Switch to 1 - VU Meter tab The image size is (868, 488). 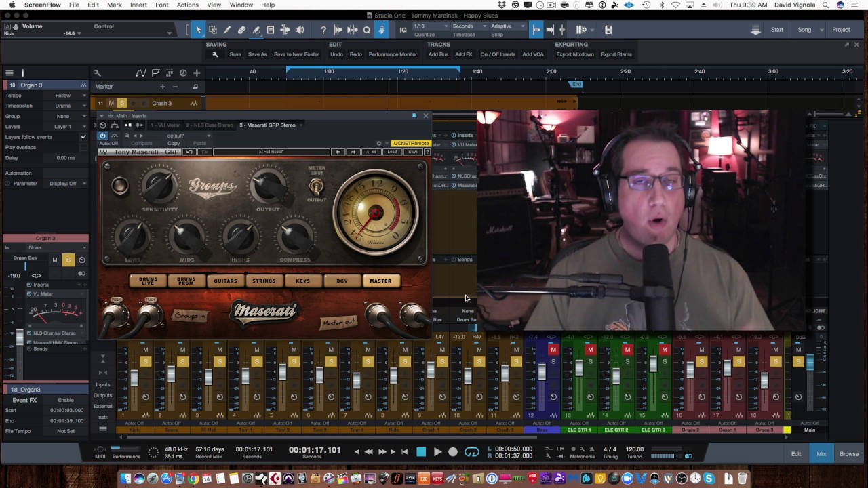[x=165, y=125]
